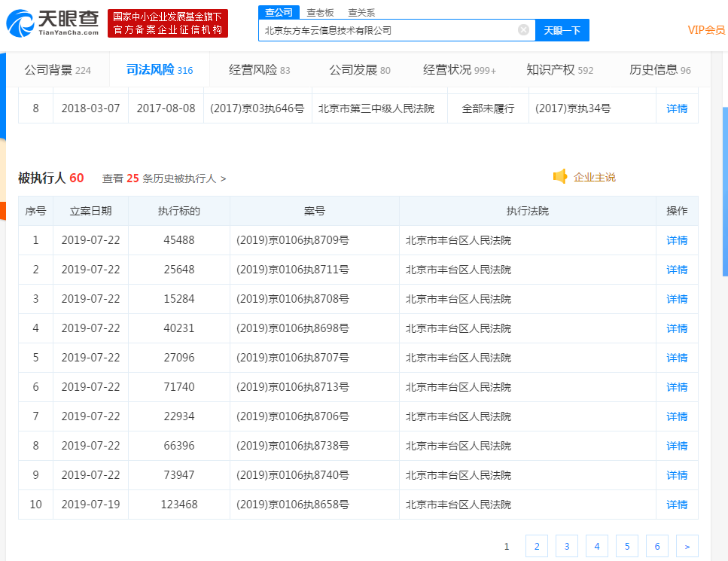728x561 pixels.
Task: Click the page vertical scrollbar thumb
Action: tap(725, 191)
